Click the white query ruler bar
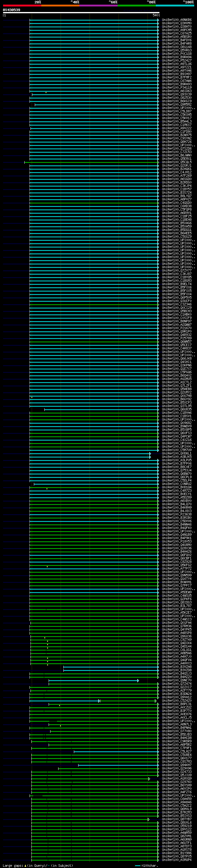 click(x=81, y=12)
